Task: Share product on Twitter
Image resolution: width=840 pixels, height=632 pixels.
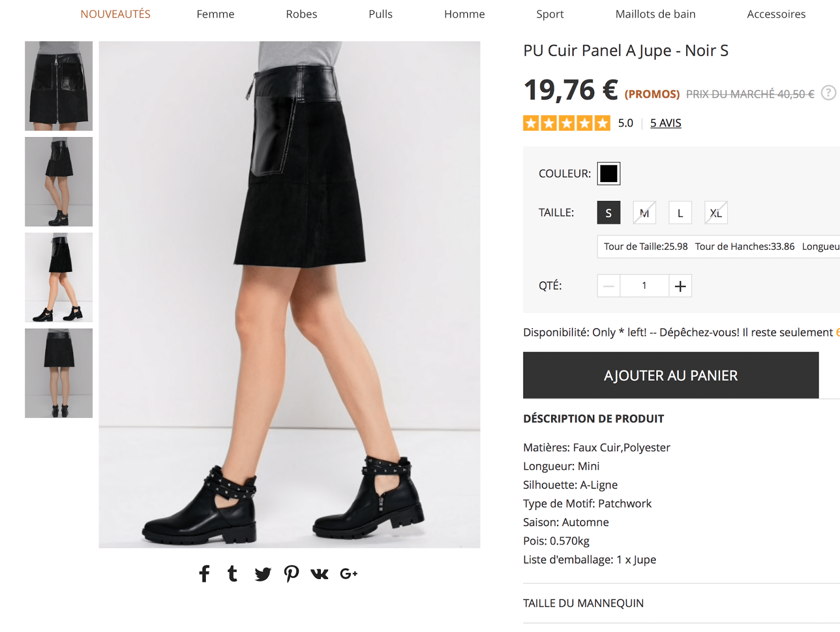Action: pos(262,574)
